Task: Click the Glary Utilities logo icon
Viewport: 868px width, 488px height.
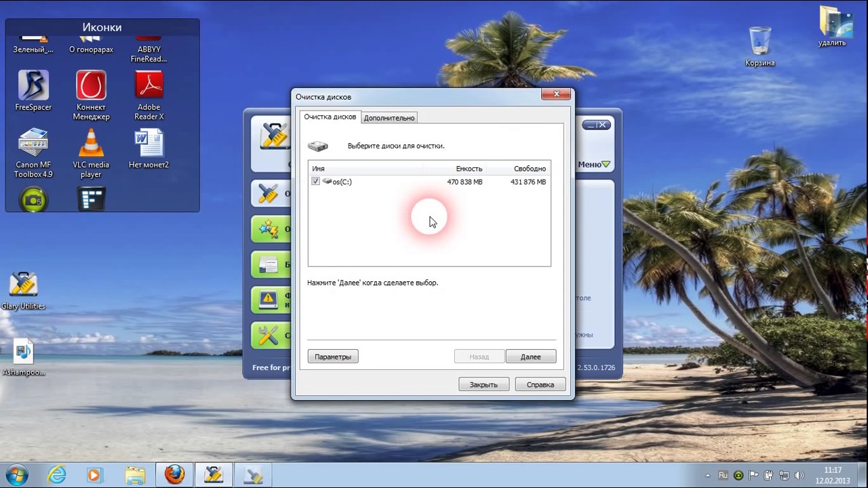Action: tap(274, 137)
